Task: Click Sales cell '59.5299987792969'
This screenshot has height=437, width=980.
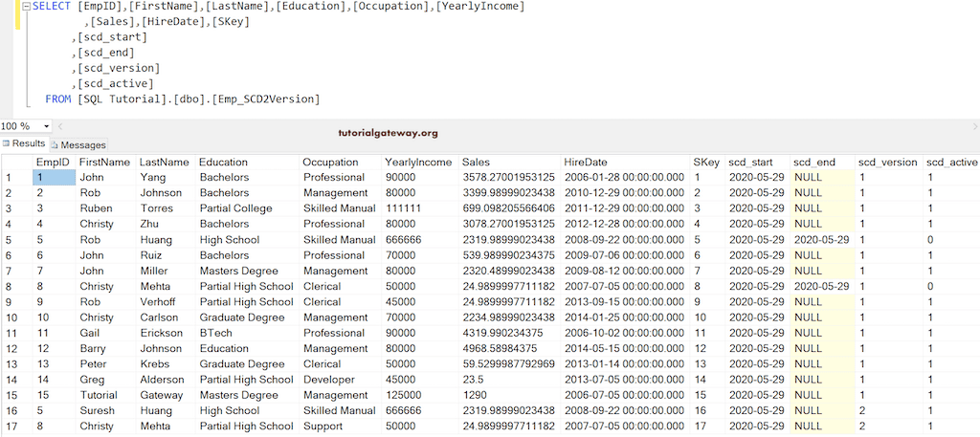Action: 509,364
